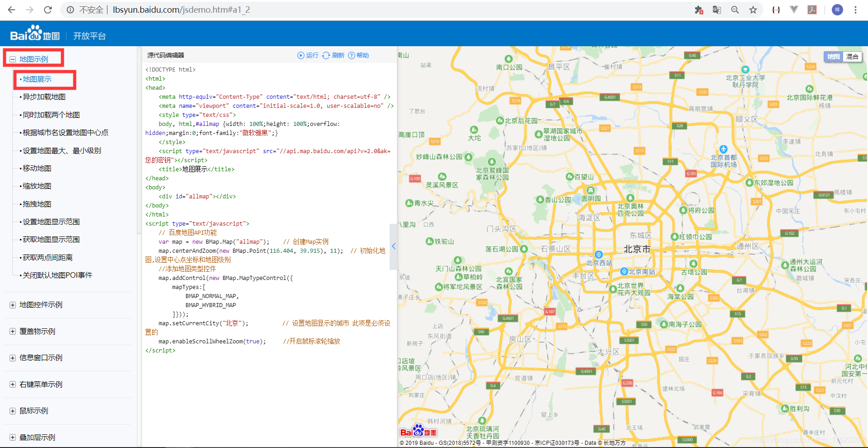The image size is (868, 448).
Task: Click the Baidu 地图 logo in header
Action: [35, 33]
